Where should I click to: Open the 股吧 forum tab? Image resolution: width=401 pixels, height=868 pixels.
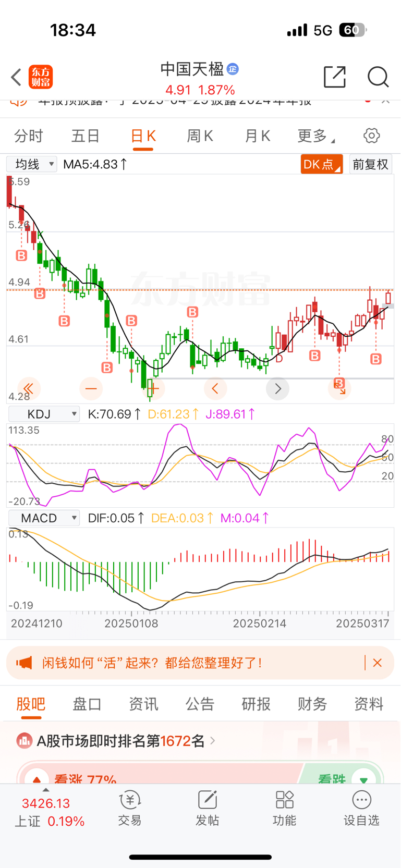coord(31,704)
